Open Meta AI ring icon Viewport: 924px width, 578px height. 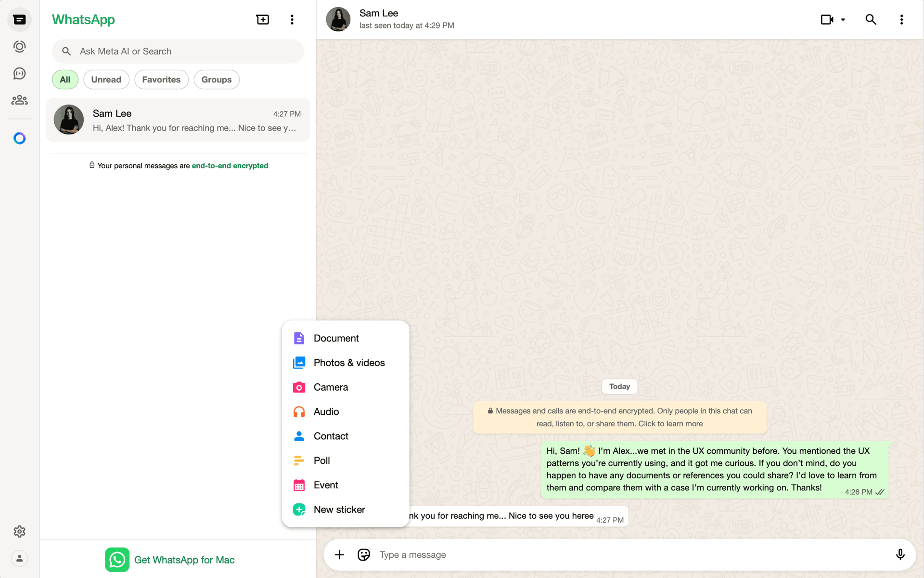coord(19,139)
